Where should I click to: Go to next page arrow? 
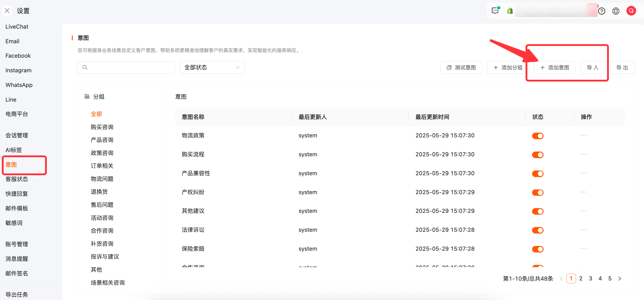click(x=619, y=279)
